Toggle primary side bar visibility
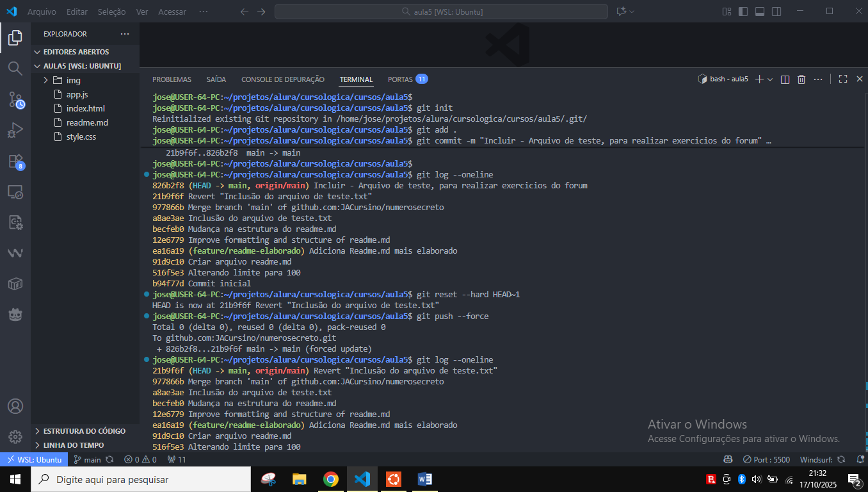868x492 pixels. click(x=743, y=12)
